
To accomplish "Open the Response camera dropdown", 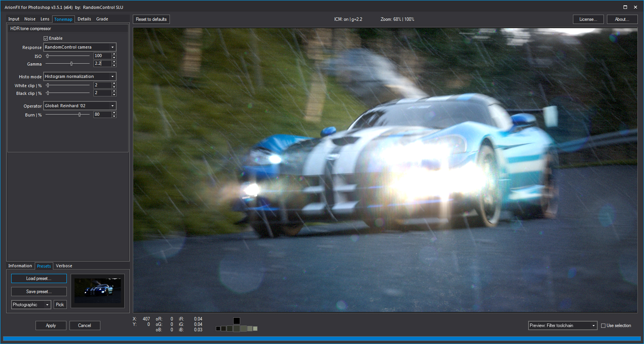I will [80, 47].
